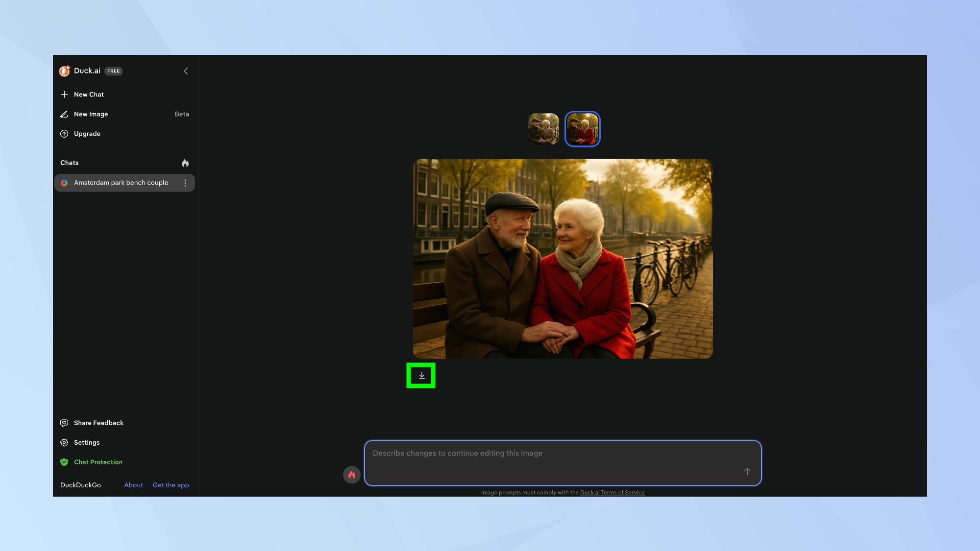Toggle Chat Protection
The image size is (980, 551).
[64, 462]
